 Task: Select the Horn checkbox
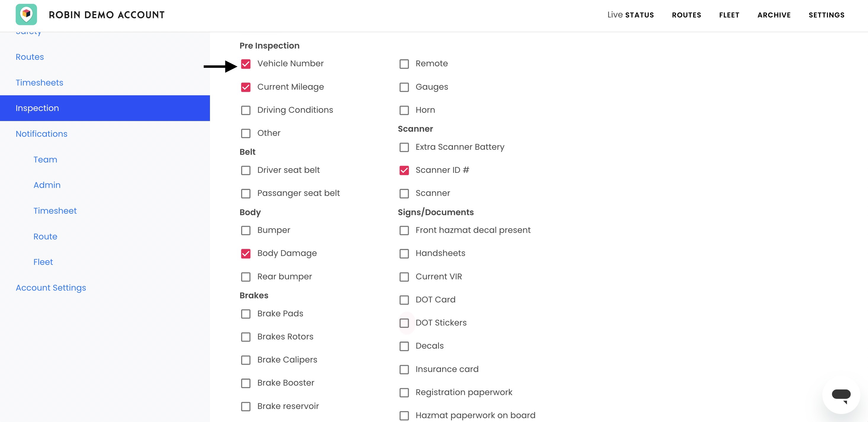tap(404, 110)
